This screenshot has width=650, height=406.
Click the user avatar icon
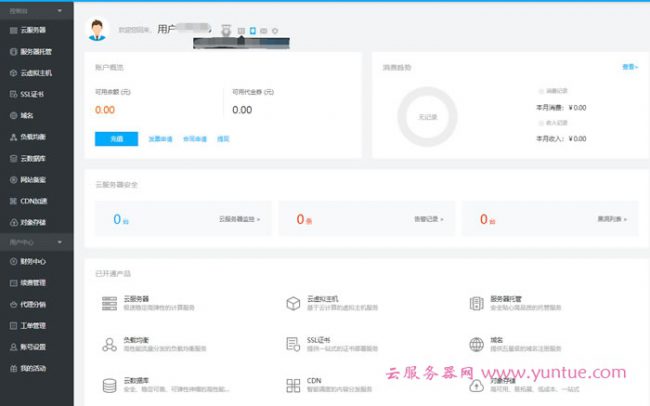point(97,30)
